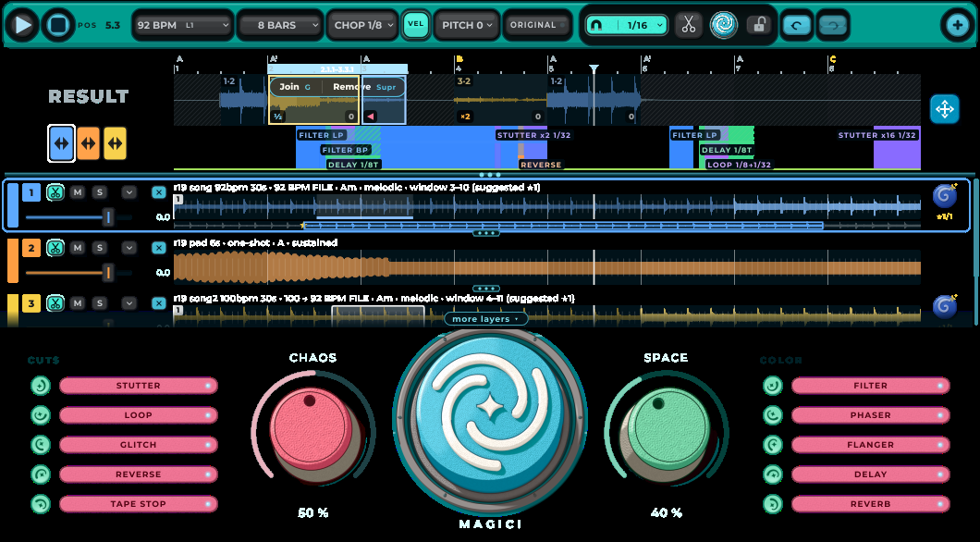Mute layer 2 with M button
The height and width of the screenshot is (542, 980).
[78, 248]
